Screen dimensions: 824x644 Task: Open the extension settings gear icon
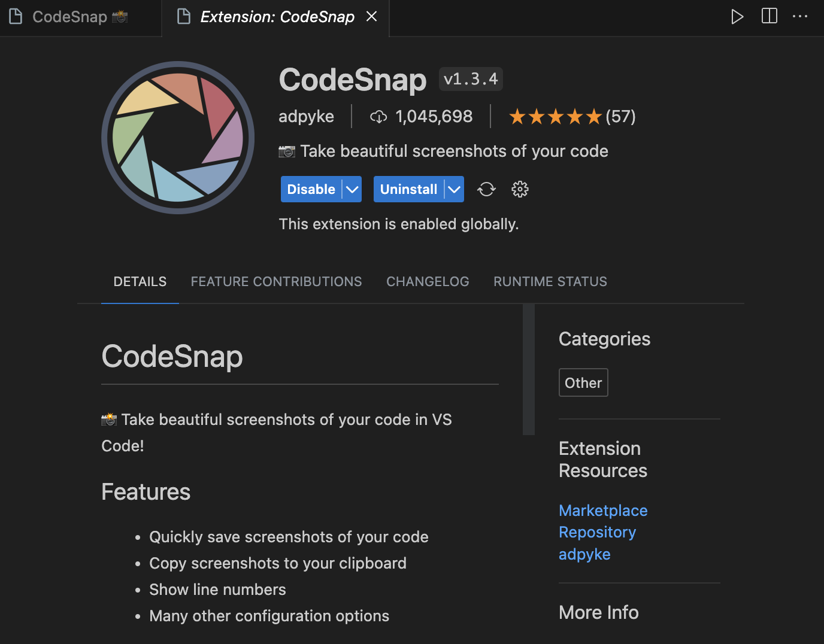click(520, 189)
